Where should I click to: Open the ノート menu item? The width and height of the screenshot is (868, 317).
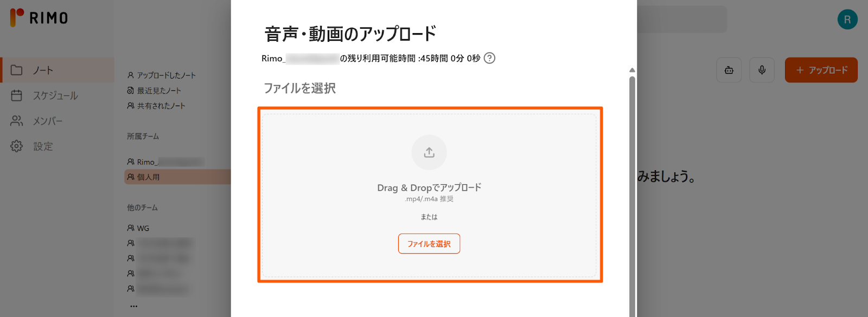click(x=43, y=70)
